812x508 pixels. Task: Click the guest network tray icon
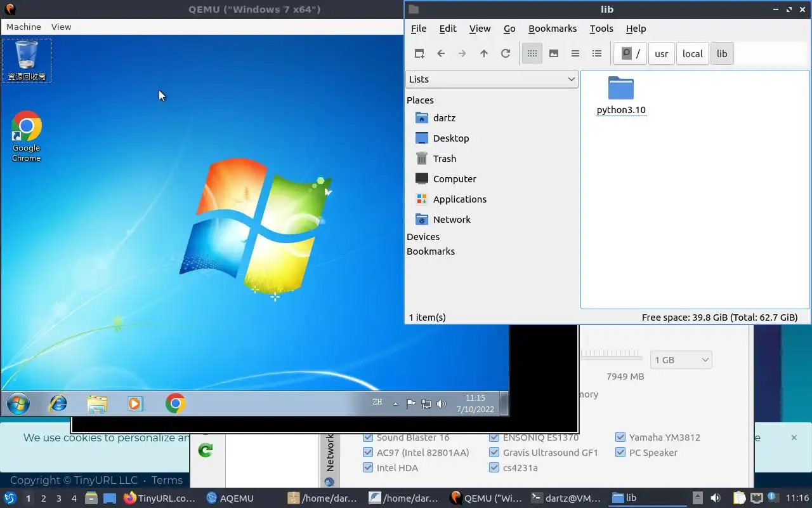[426, 404]
